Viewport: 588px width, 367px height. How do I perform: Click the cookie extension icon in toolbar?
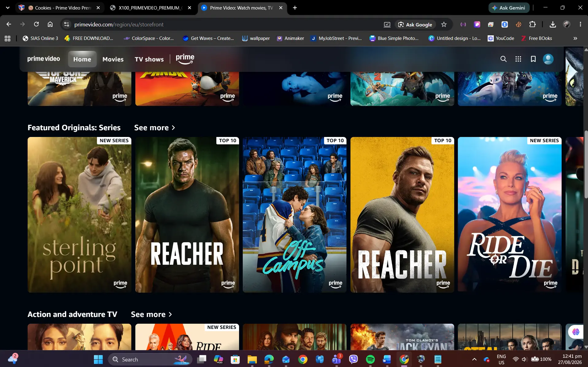(x=518, y=24)
